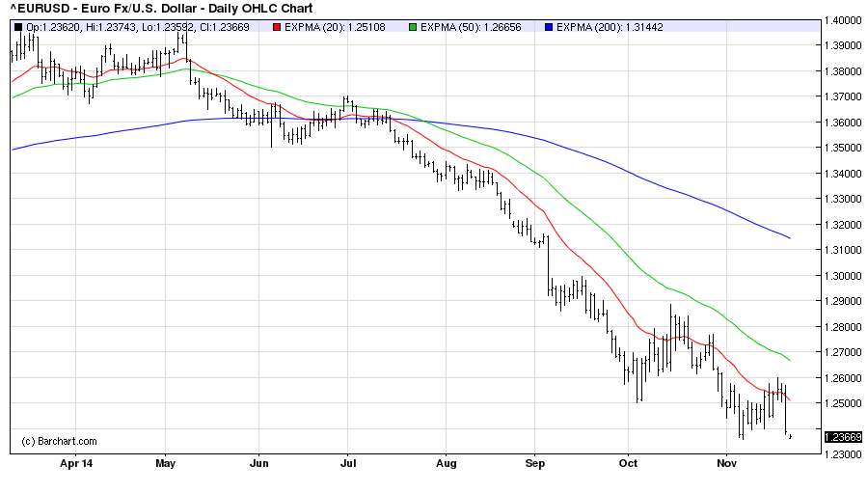Click the end of the blue EXPMA 200 line

point(790,238)
